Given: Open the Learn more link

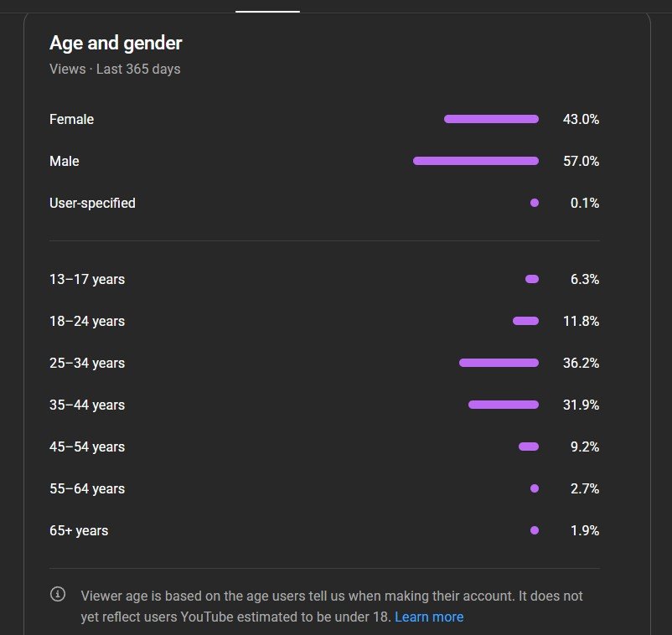Looking at the screenshot, I should coord(429,617).
